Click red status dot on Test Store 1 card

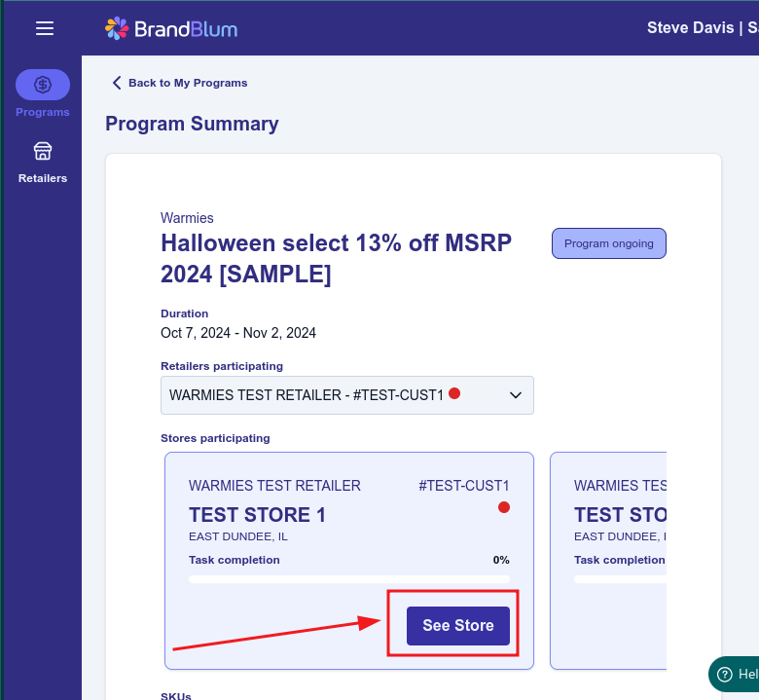(503, 507)
